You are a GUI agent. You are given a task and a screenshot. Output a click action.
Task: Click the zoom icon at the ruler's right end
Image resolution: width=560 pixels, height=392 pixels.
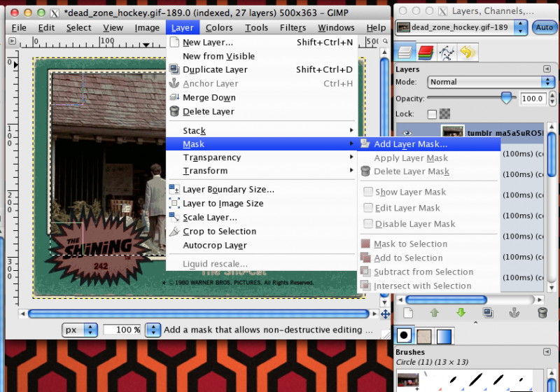coord(385,41)
